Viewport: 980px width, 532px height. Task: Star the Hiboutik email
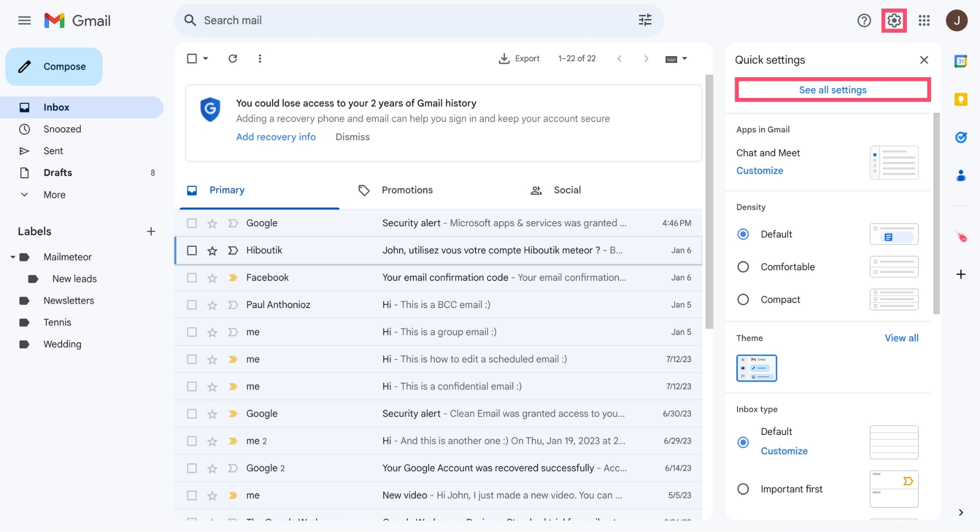click(x=212, y=250)
